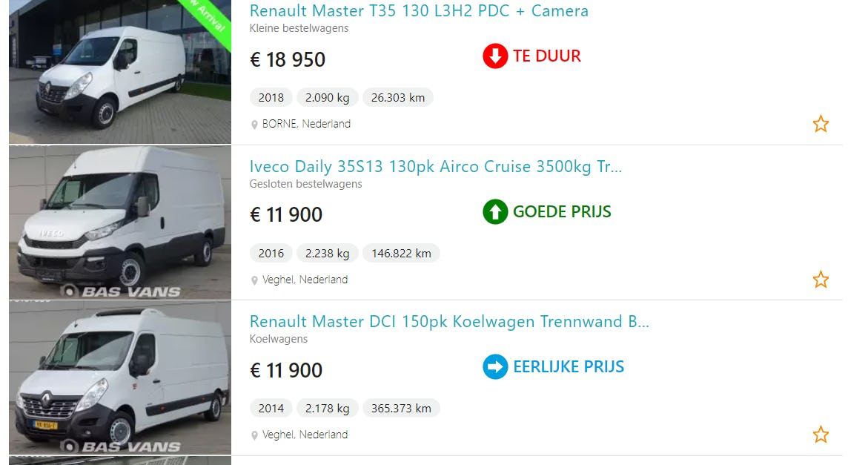Click the EERLIJKE PRIJS rating label
868x465 pixels.
(x=569, y=367)
